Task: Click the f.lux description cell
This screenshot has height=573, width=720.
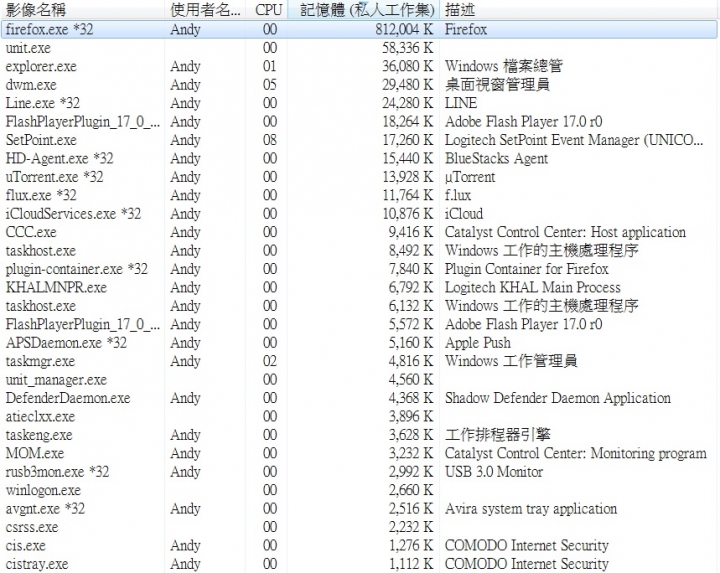Action: pyautogui.click(x=458, y=195)
